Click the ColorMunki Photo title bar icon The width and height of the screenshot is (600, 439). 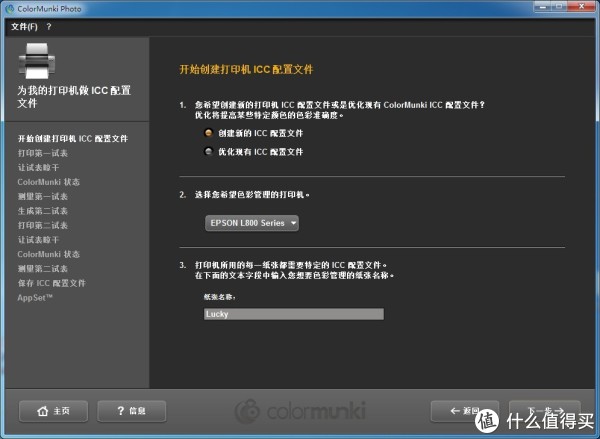point(10,8)
